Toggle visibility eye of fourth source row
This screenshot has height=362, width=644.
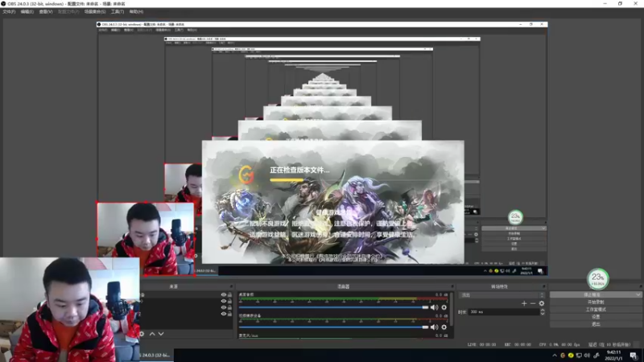point(224,314)
